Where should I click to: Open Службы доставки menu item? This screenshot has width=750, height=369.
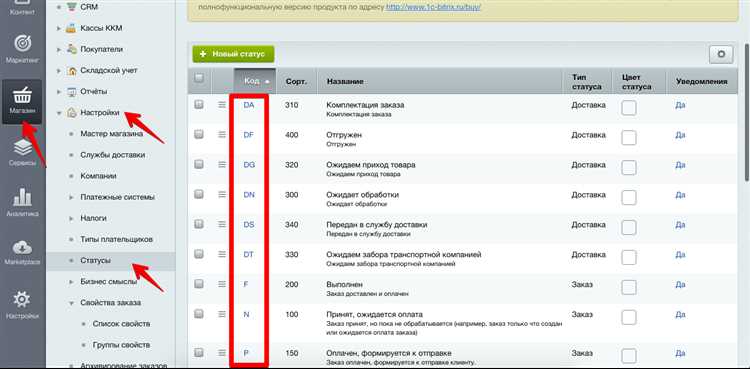(x=113, y=155)
